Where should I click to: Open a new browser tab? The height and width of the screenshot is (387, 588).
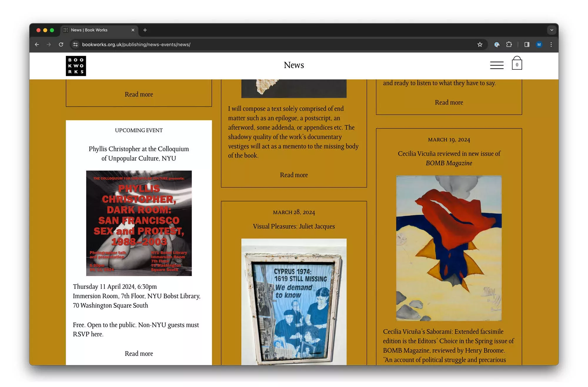(x=145, y=30)
